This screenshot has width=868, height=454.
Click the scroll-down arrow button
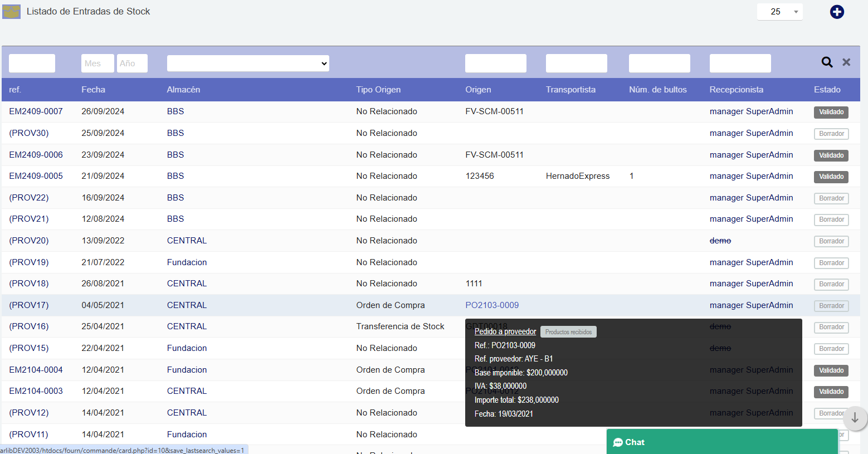click(x=855, y=418)
